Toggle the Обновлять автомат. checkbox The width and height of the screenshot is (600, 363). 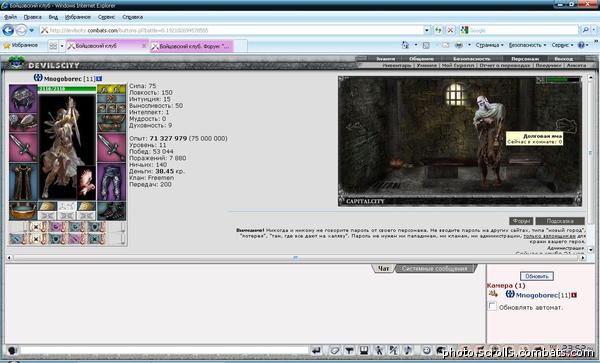pyautogui.click(x=492, y=306)
